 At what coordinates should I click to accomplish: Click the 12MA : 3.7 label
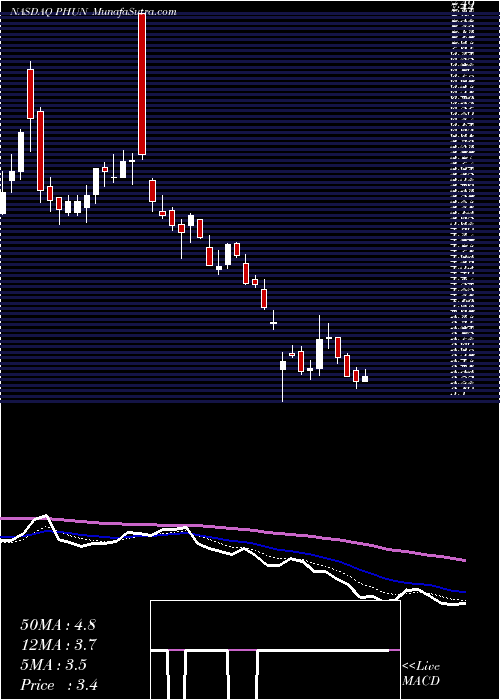pos(58,645)
